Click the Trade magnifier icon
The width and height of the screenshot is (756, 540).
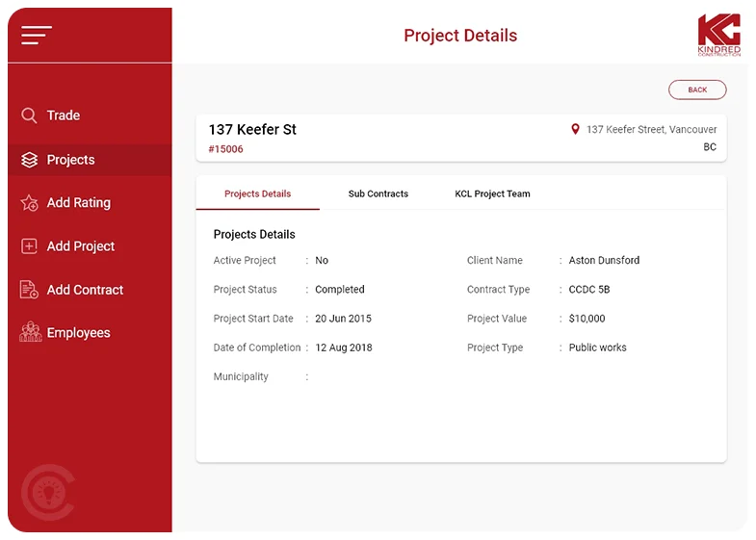(x=29, y=116)
